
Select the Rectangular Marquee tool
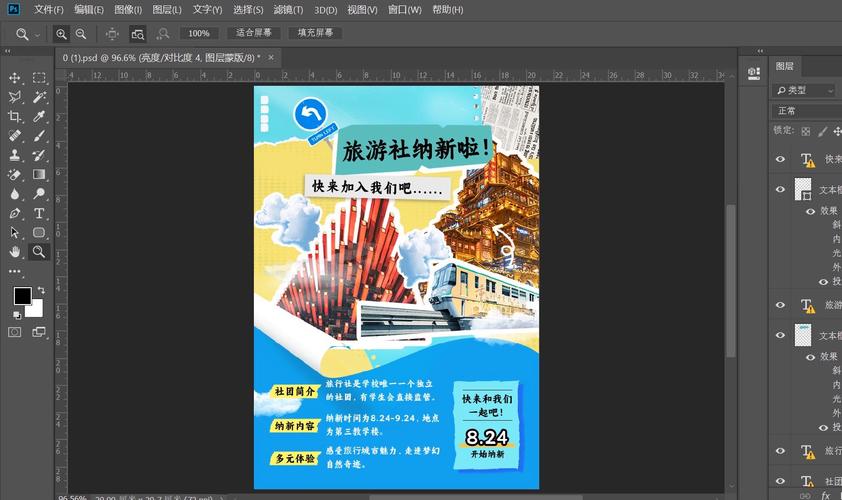pyautogui.click(x=39, y=78)
